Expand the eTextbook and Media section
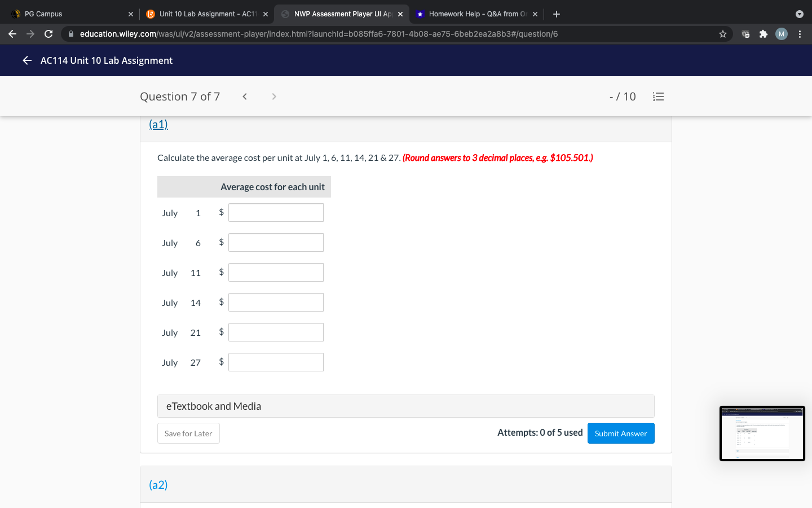 406,406
